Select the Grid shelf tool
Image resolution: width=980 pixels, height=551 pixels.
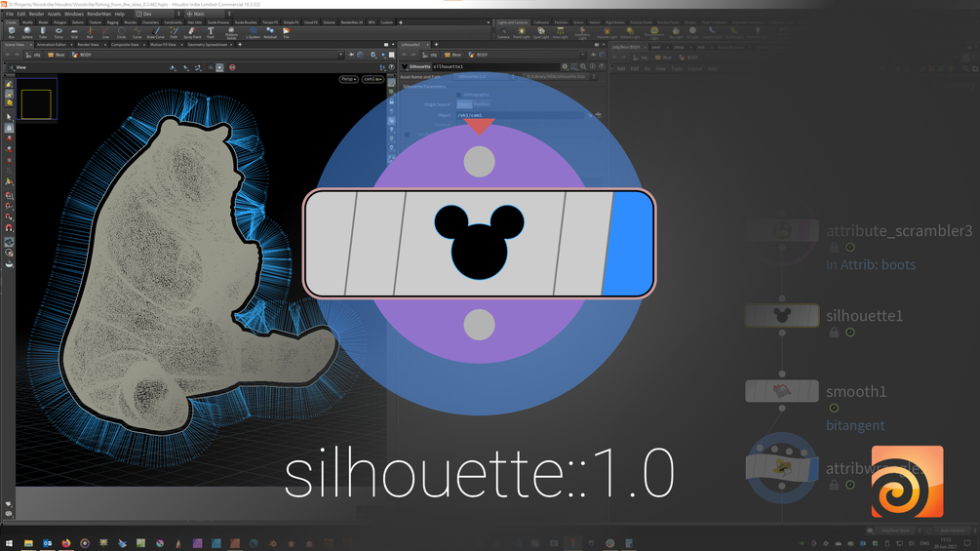(74, 32)
